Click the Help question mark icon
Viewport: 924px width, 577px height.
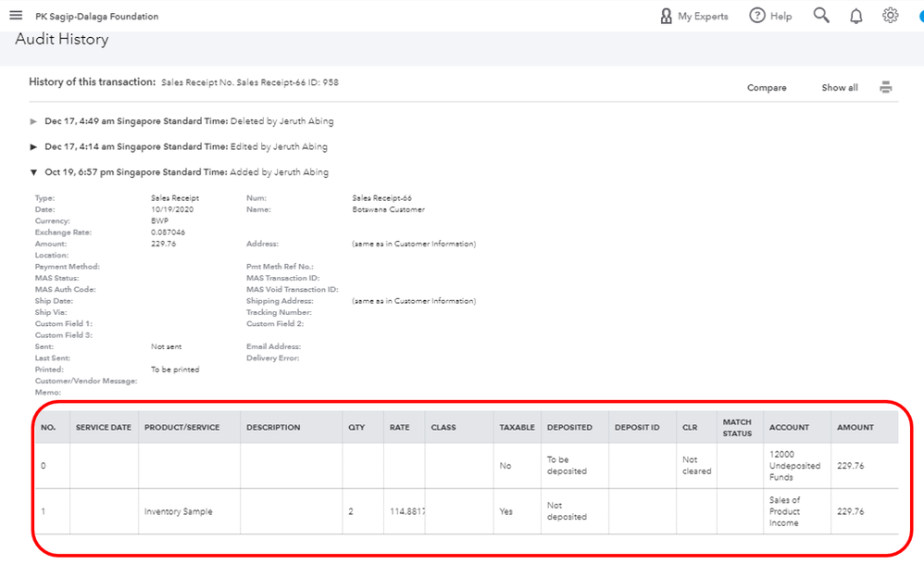[x=757, y=16]
